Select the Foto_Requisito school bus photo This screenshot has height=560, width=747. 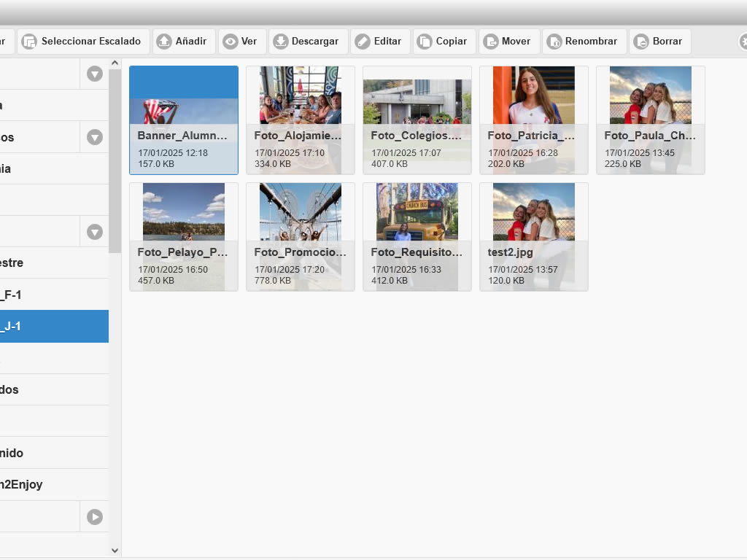tap(417, 237)
